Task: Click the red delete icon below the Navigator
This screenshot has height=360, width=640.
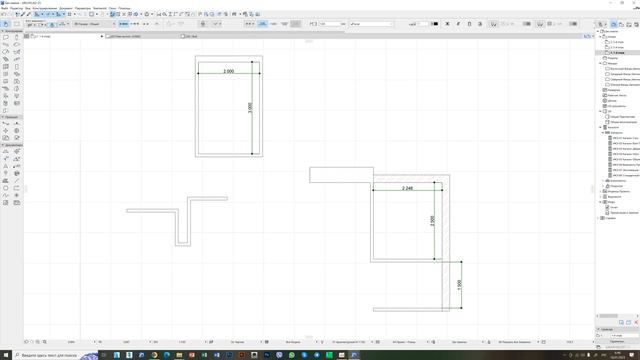Action: (x=636, y=322)
